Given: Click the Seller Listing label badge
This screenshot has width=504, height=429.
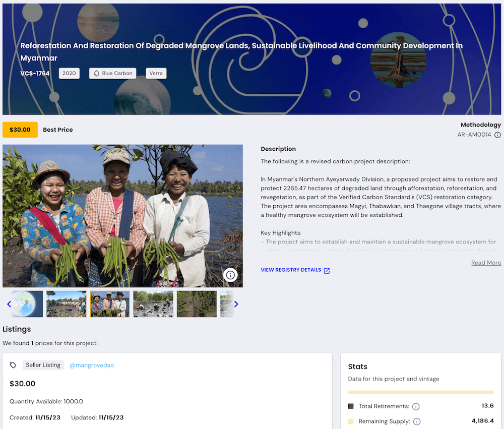Looking at the screenshot, I should pos(44,365).
